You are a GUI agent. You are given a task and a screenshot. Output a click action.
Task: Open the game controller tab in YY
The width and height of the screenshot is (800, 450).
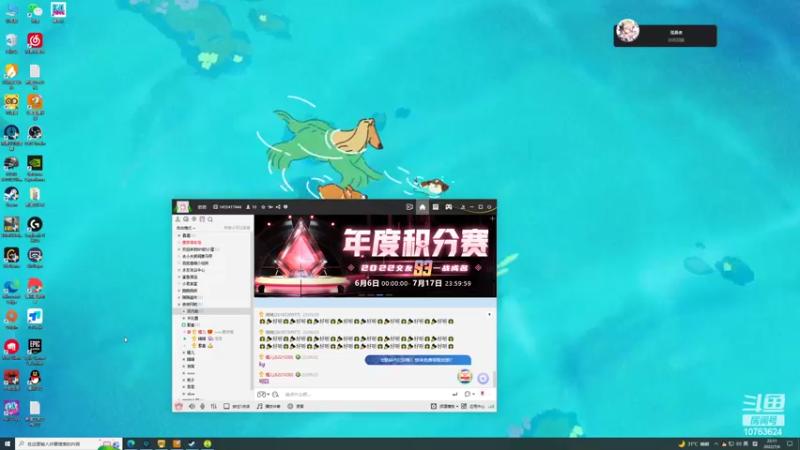point(448,207)
